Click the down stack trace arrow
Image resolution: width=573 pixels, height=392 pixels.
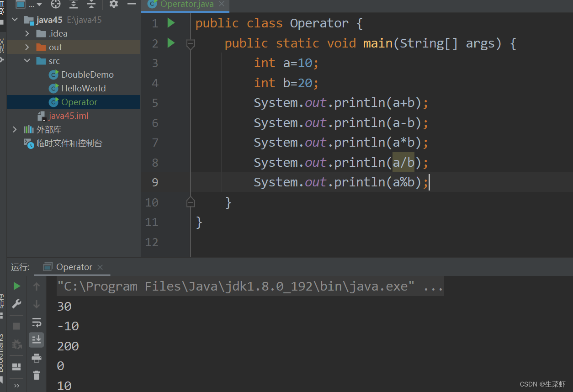pos(37,304)
